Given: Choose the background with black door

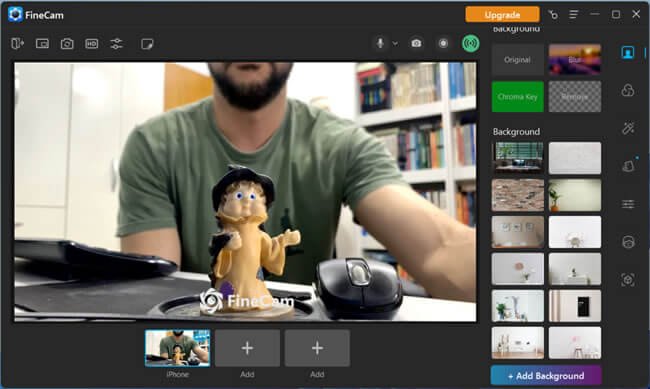Looking at the screenshot, I should tap(575, 306).
